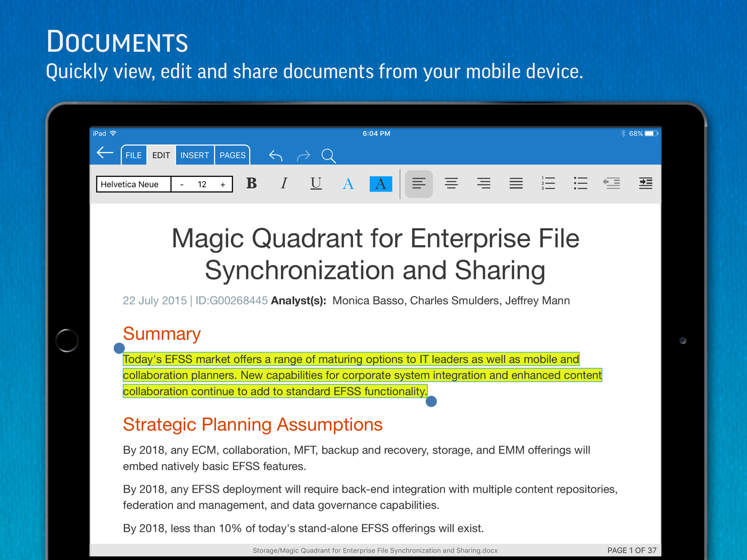Open the INSERT tab

(195, 155)
